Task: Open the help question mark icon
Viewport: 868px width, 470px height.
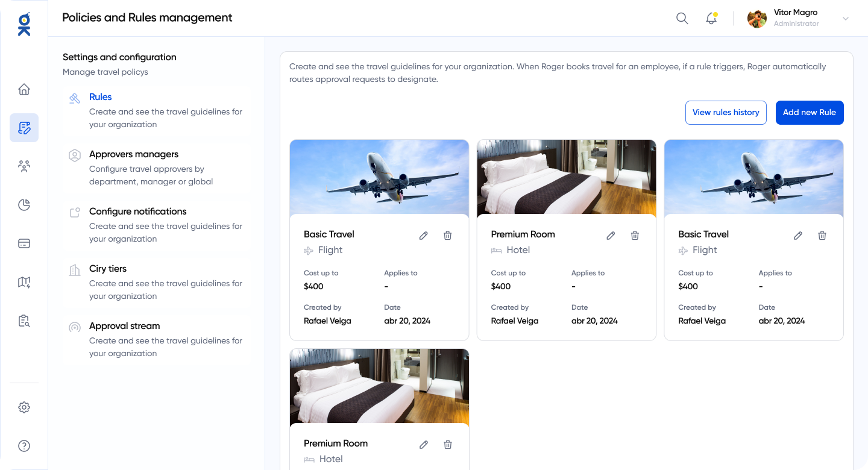Action: [x=24, y=446]
